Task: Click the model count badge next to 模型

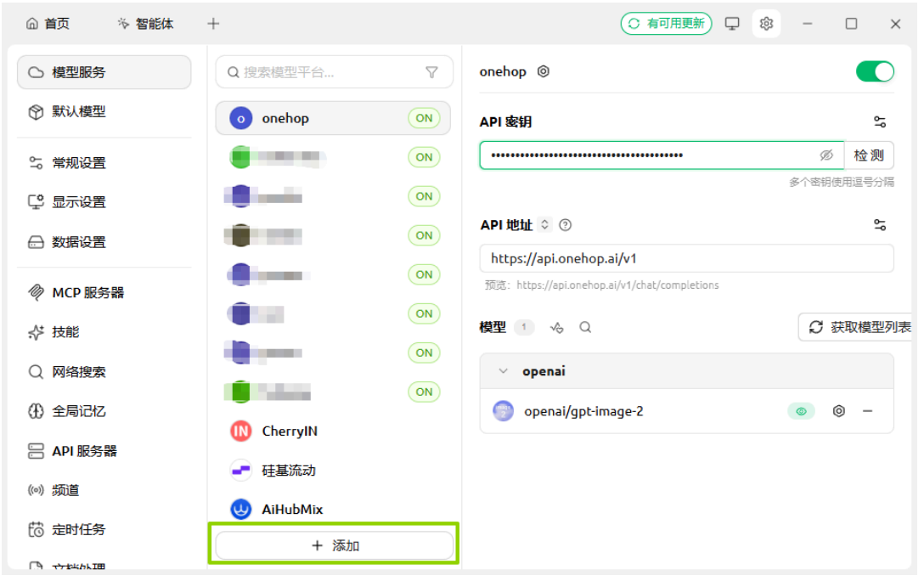Action: pyautogui.click(x=526, y=328)
